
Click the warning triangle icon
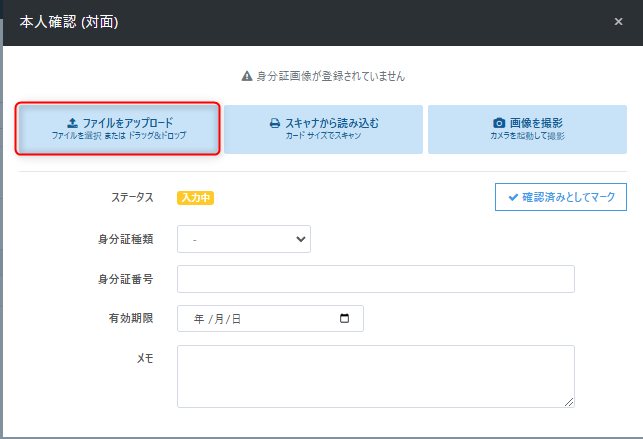click(247, 76)
